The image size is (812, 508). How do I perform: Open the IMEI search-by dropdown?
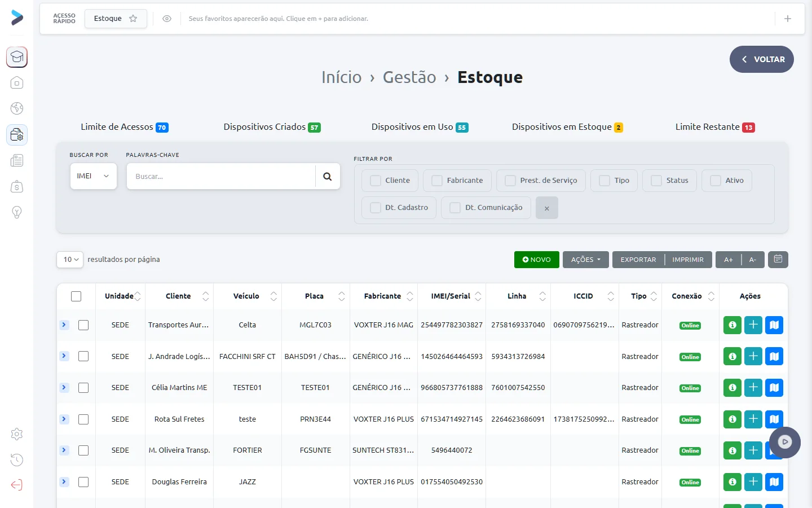pyautogui.click(x=94, y=176)
